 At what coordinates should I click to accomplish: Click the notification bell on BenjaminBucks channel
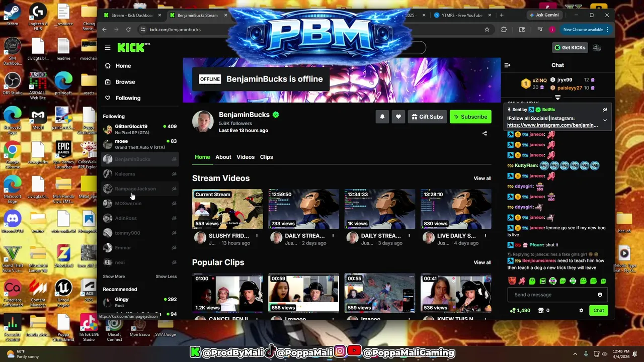pyautogui.click(x=382, y=117)
